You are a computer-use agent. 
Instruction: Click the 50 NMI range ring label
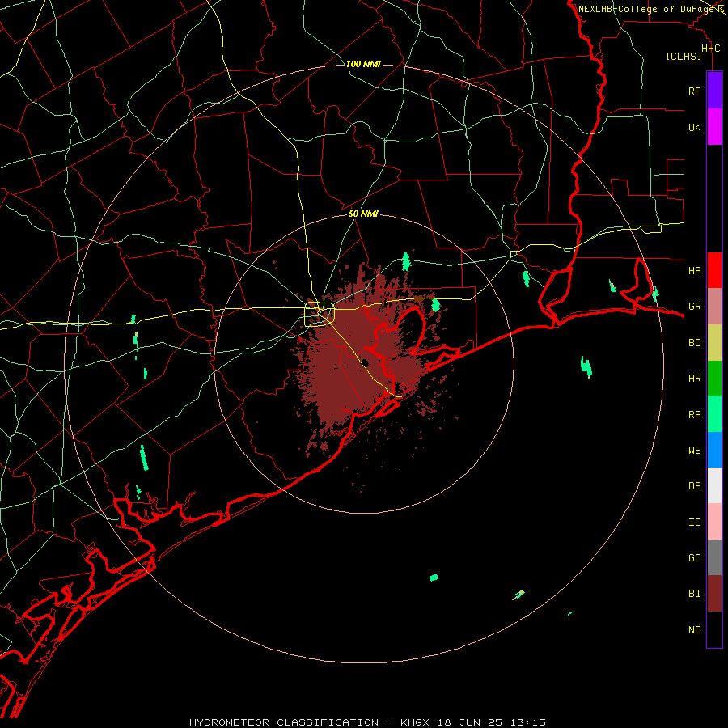363,214
